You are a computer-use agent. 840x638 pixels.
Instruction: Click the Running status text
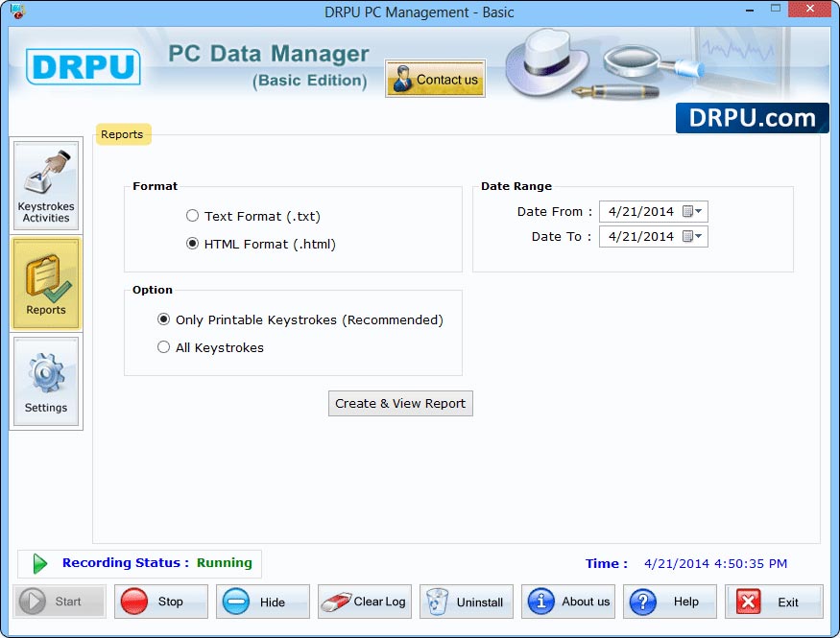click(x=225, y=563)
